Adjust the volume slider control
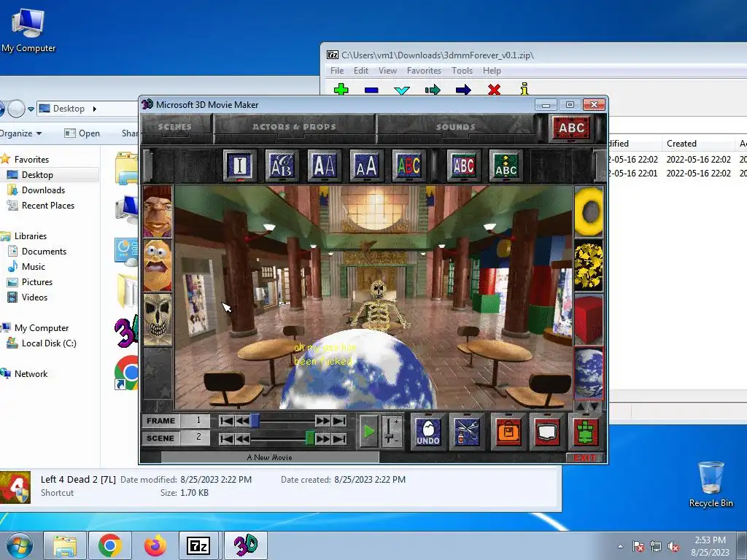747x560 pixels. pyautogui.click(x=392, y=432)
